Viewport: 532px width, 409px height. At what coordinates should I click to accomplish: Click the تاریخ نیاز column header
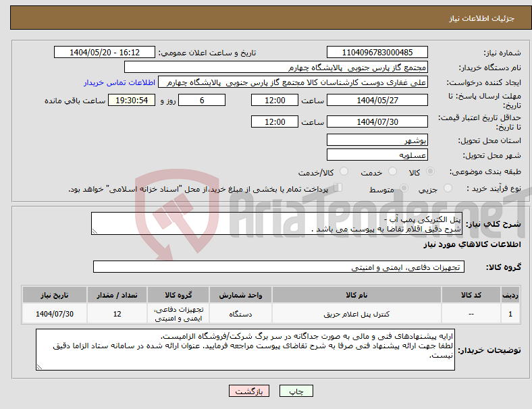[54, 295]
